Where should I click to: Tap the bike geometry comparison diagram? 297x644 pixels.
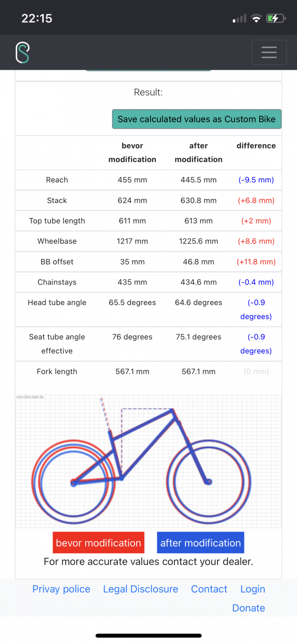coord(148,461)
